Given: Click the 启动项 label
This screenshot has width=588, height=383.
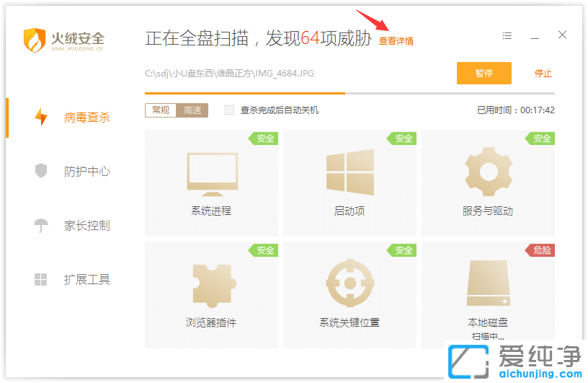Looking at the screenshot, I should click(x=349, y=211).
